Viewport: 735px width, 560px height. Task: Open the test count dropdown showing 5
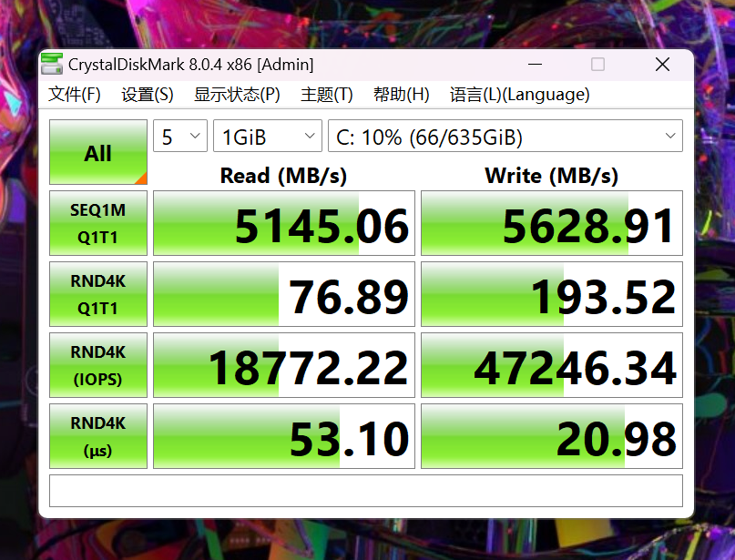[x=180, y=136]
